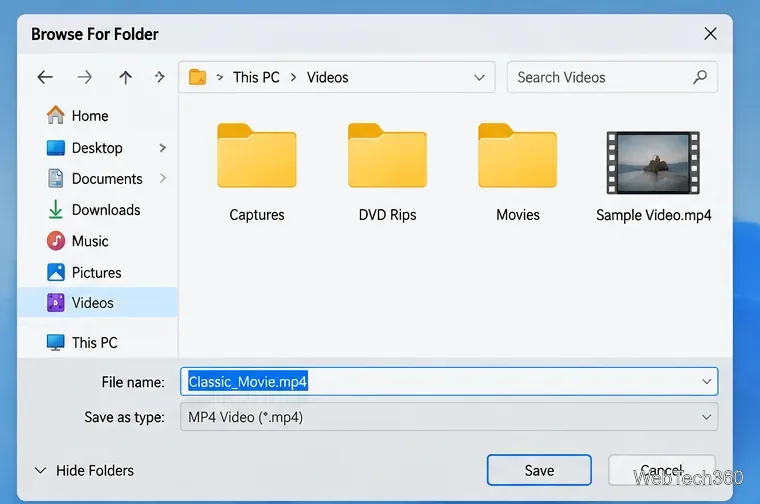Click the Hide Folders label
The height and width of the screenshot is (504, 760).
pyautogui.click(x=95, y=471)
